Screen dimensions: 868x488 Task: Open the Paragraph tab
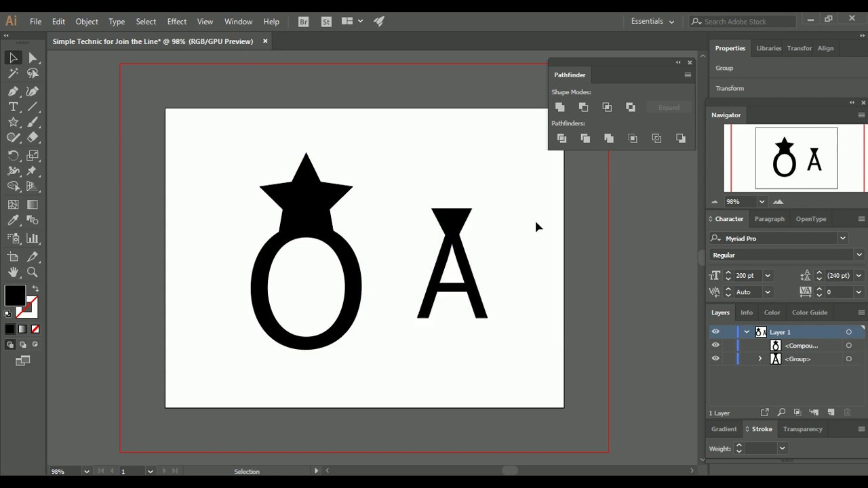(769, 219)
